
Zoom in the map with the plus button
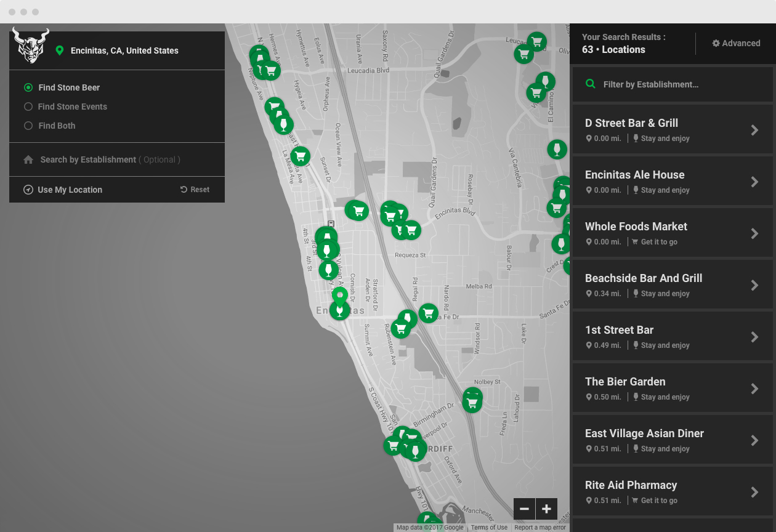point(546,509)
